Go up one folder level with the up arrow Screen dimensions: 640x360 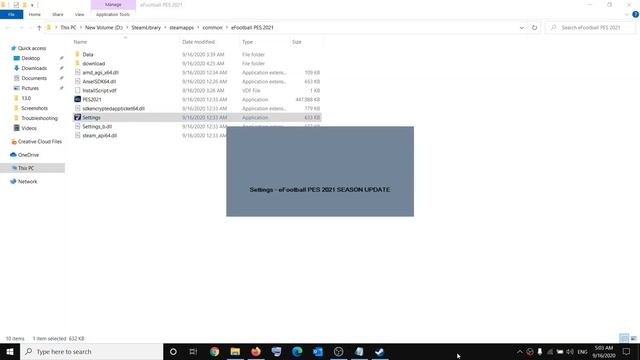(39, 28)
